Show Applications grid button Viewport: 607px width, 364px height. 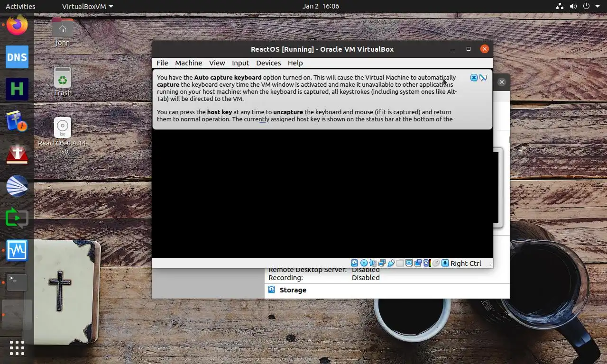(x=17, y=348)
